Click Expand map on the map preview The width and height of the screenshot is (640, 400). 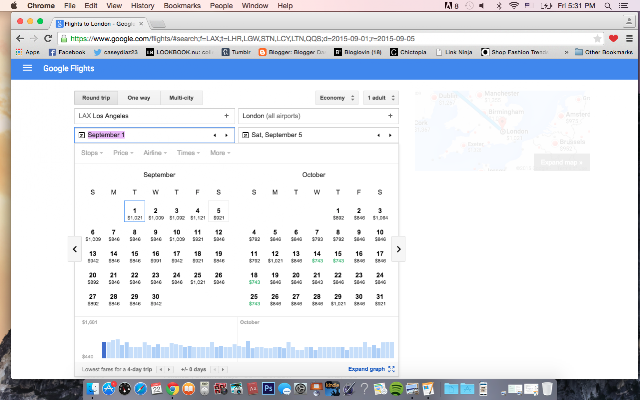562,162
